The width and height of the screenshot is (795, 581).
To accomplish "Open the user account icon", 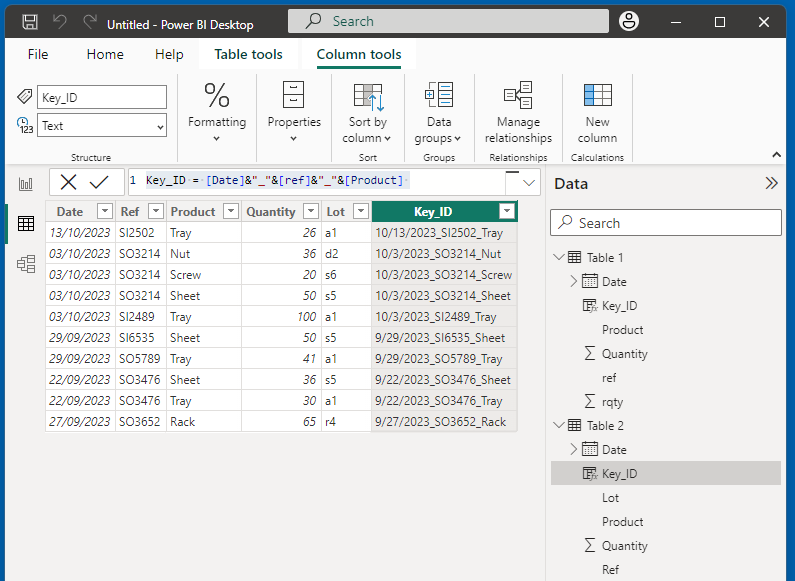I will [629, 21].
